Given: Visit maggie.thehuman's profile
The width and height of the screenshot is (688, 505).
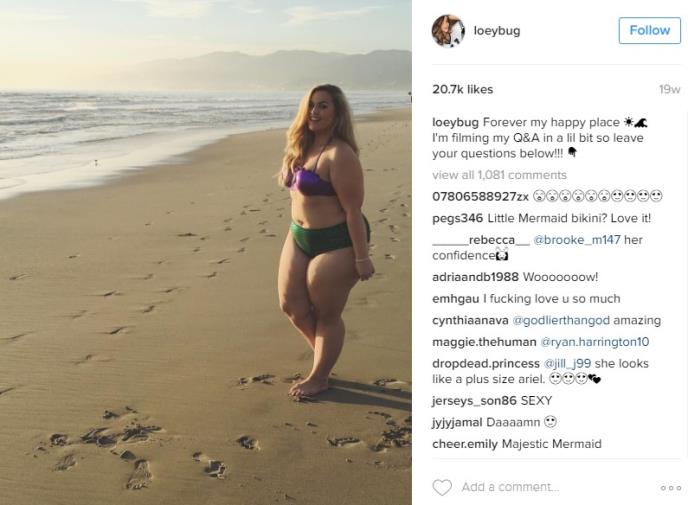Looking at the screenshot, I should 484,342.
